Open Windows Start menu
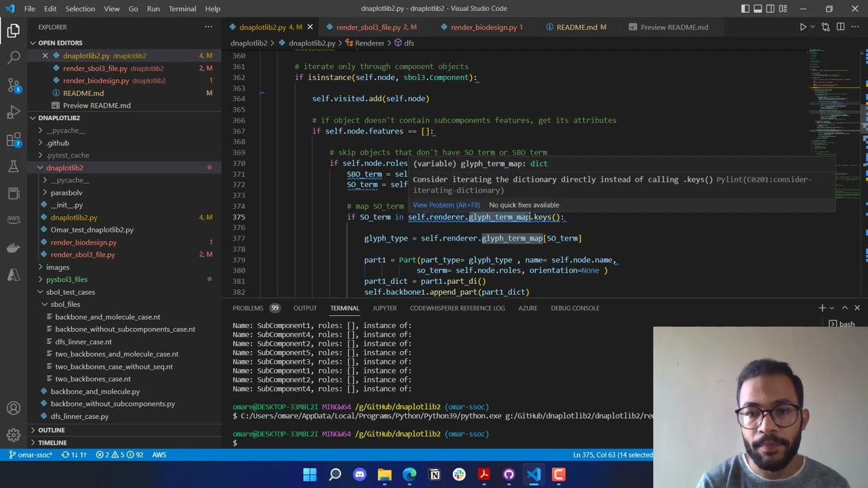The image size is (868, 488). 310,474
